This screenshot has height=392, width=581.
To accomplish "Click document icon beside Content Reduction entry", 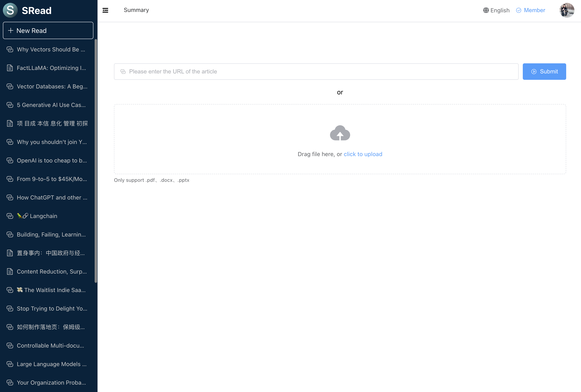I will click(10, 271).
